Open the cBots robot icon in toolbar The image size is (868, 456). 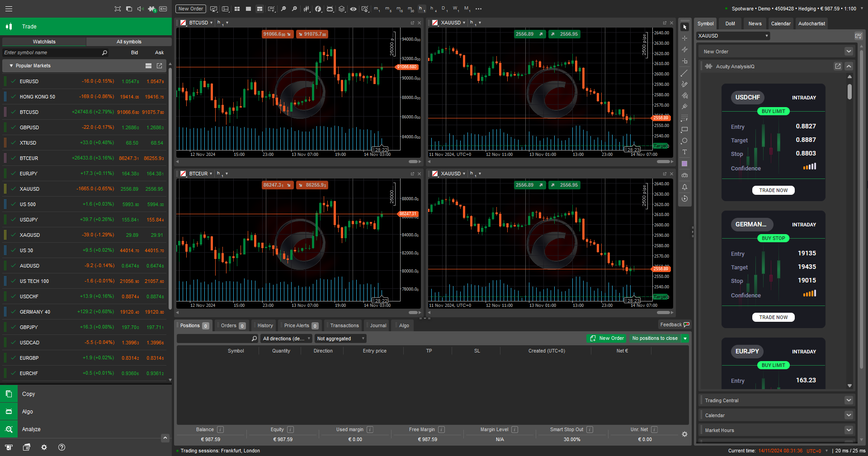[330, 9]
